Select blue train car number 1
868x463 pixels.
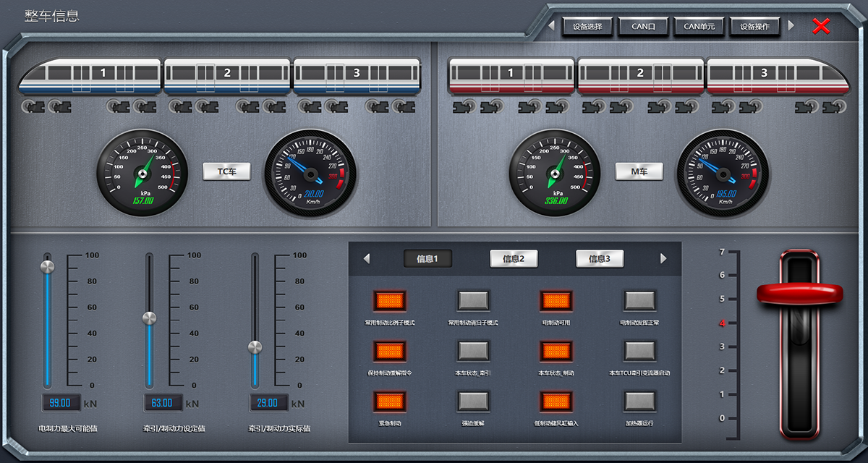click(x=90, y=76)
